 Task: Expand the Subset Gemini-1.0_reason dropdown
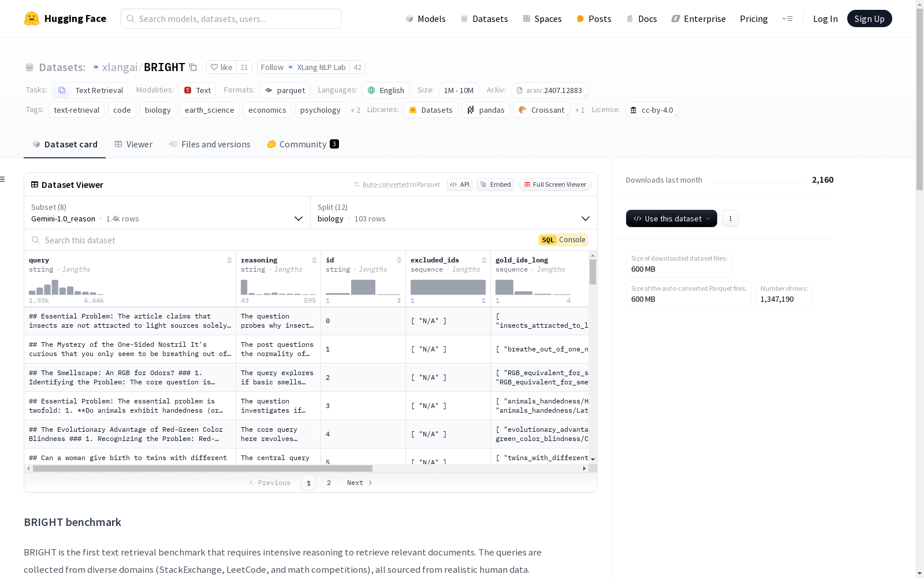(167, 213)
